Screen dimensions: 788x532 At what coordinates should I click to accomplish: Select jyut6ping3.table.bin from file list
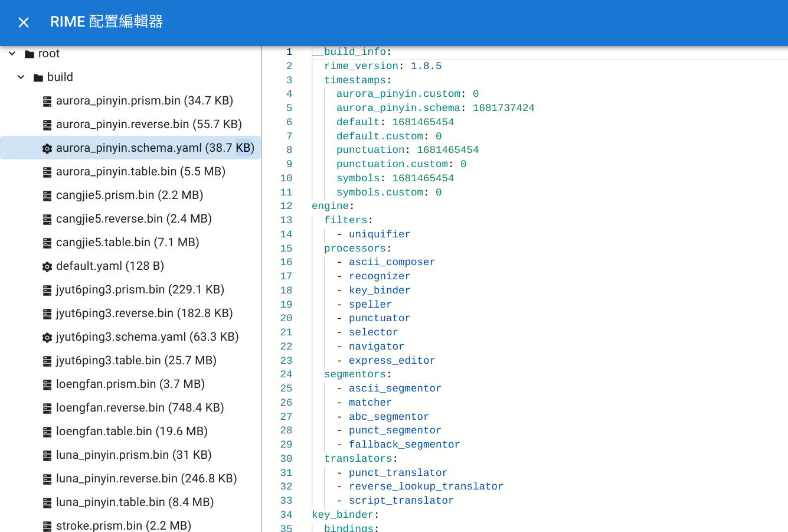point(136,361)
